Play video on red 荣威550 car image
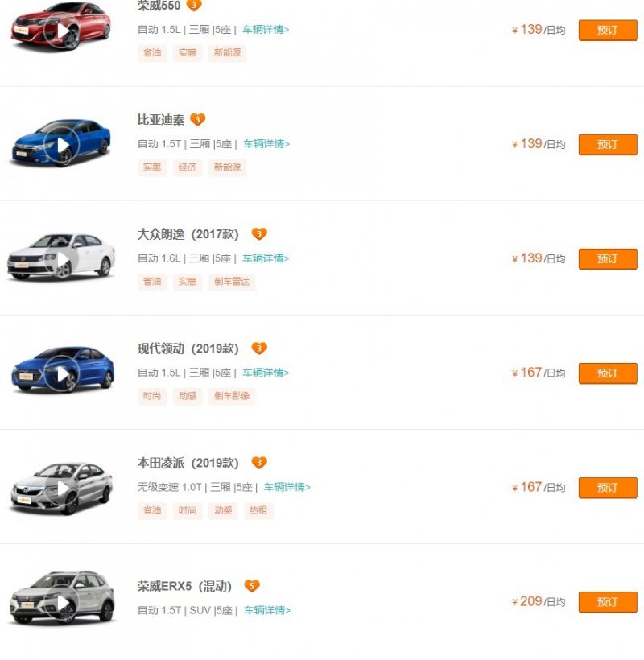The height and width of the screenshot is (660, 644). pos(62,31)
